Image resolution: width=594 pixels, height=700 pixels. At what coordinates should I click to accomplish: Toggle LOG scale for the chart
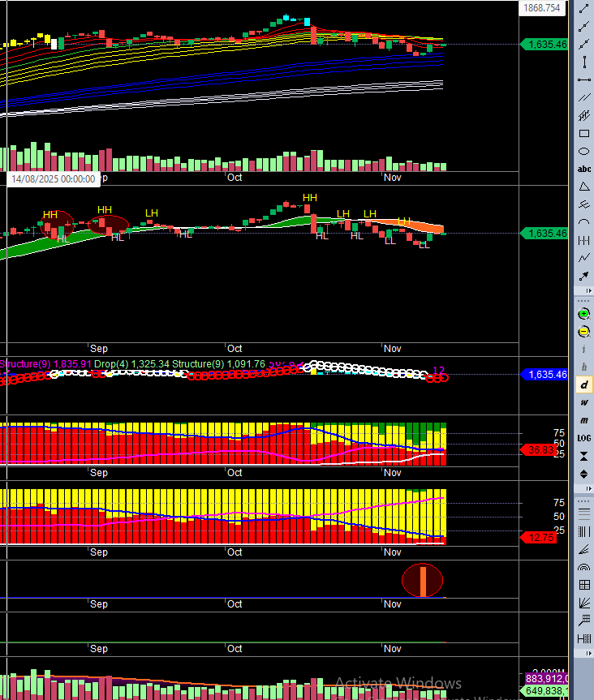coord(583,438)
